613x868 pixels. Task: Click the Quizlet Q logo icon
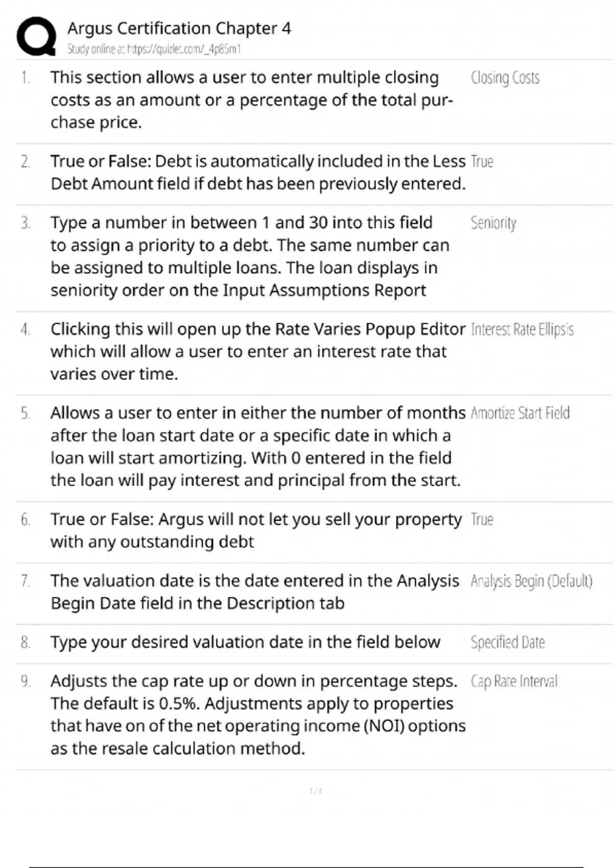click(36, 36)
